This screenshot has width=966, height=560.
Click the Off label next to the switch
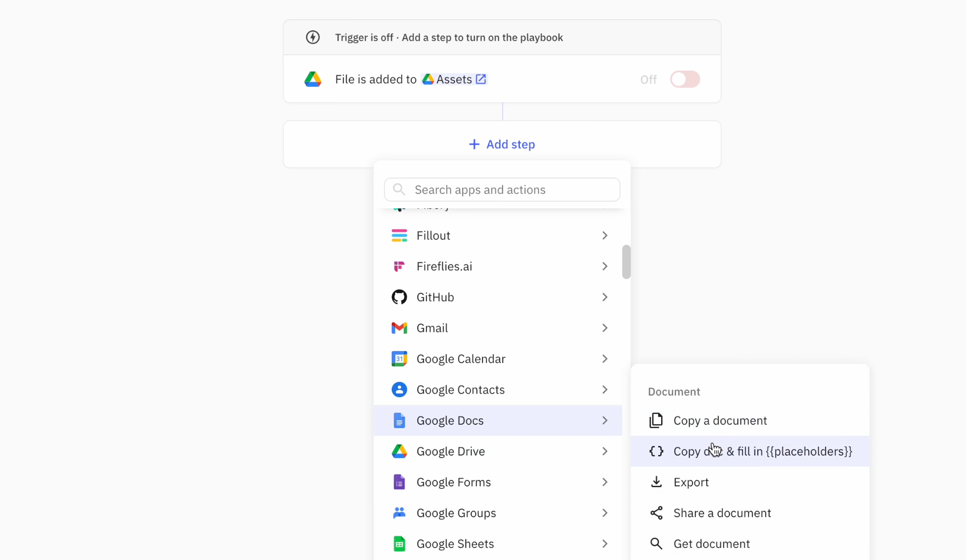(649, 79)
